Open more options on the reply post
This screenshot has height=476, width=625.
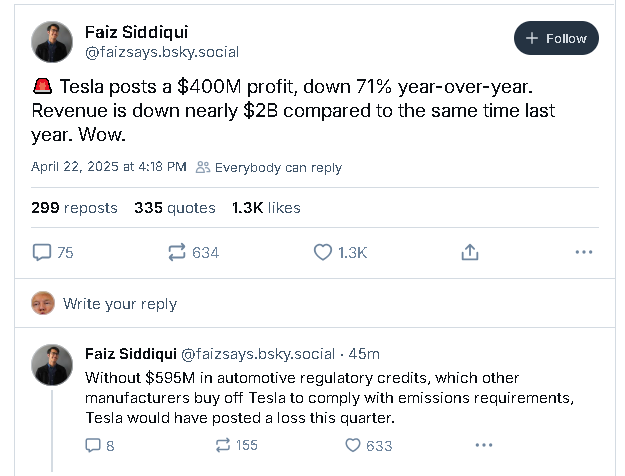(484, 445)
